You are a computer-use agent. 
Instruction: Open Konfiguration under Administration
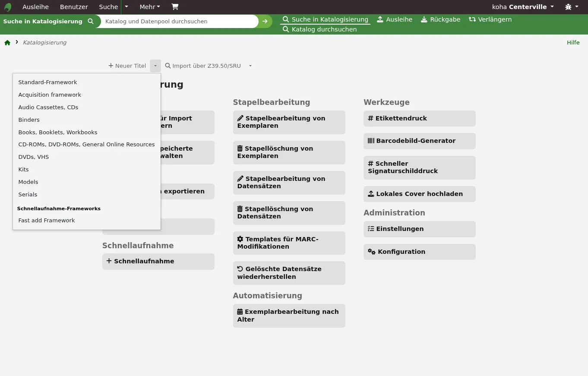[x=420, y=252]
